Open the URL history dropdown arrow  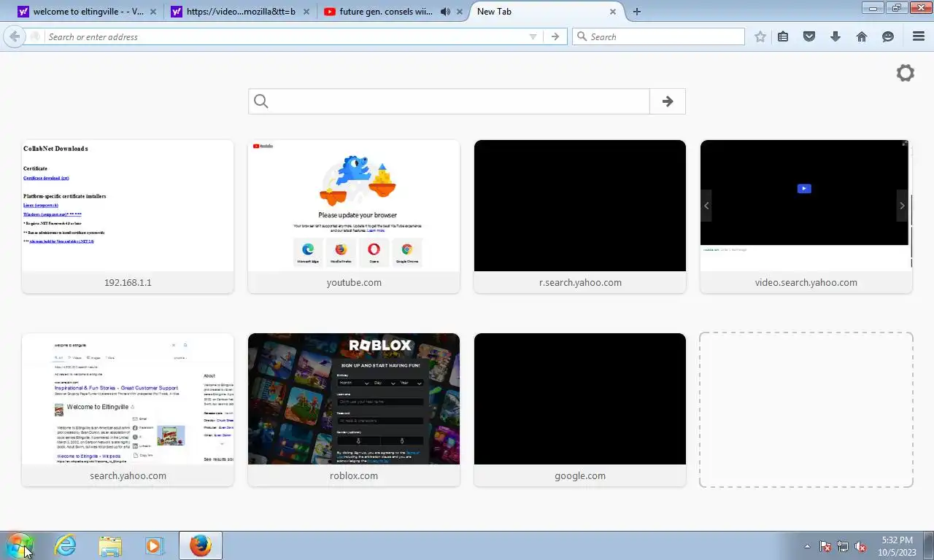coord(533,37)
